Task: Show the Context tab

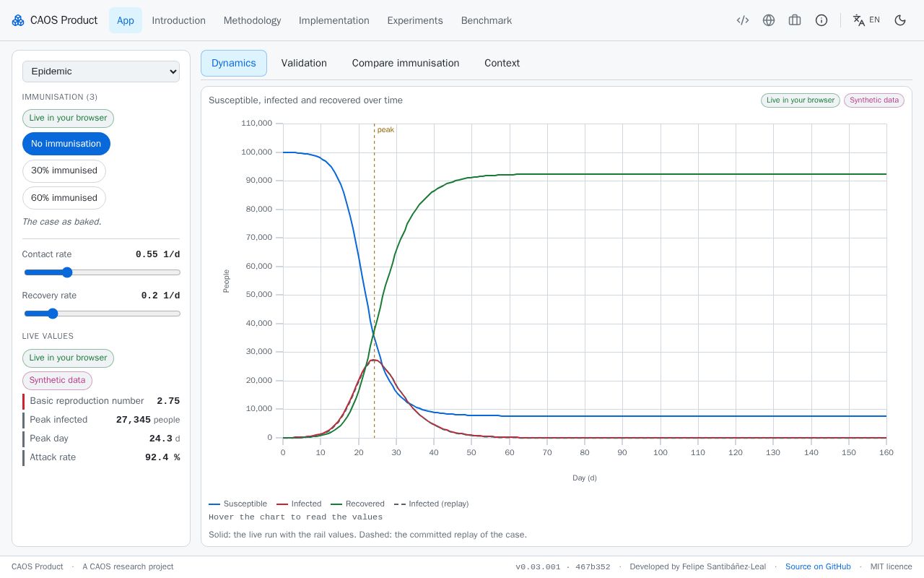Action: [502, 63]
